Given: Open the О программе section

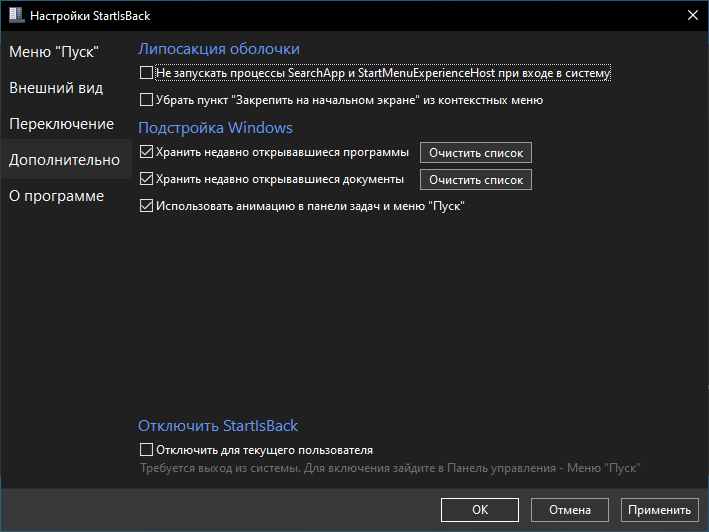Looking at the screenshot, I should 57,196.
